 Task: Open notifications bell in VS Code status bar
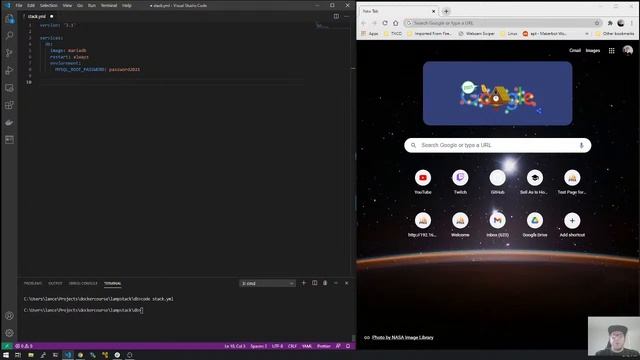(348, 346)
